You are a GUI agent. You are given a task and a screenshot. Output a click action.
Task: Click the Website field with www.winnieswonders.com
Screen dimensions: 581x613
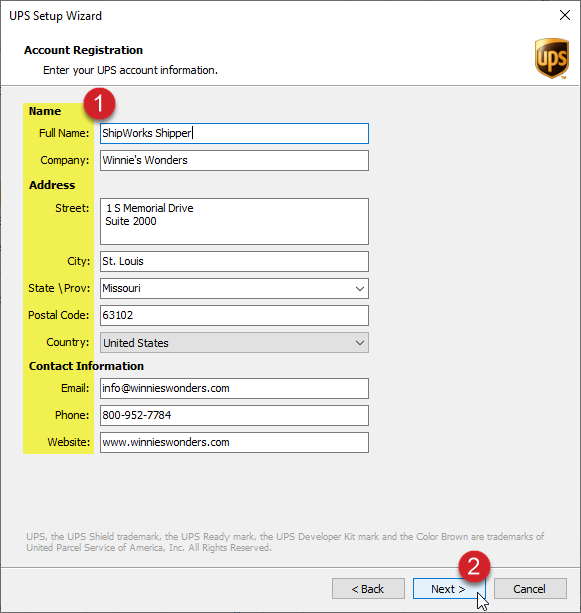pyautogui.click(x=234, y=443)
